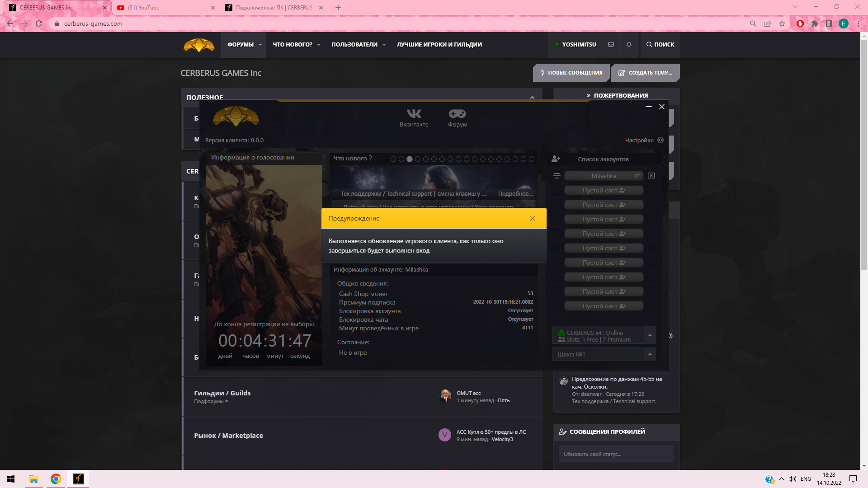Viewport: 868px width, 488px height.
Task: Switch to YouTube browser tab
Action: click(x=165, y=8)
